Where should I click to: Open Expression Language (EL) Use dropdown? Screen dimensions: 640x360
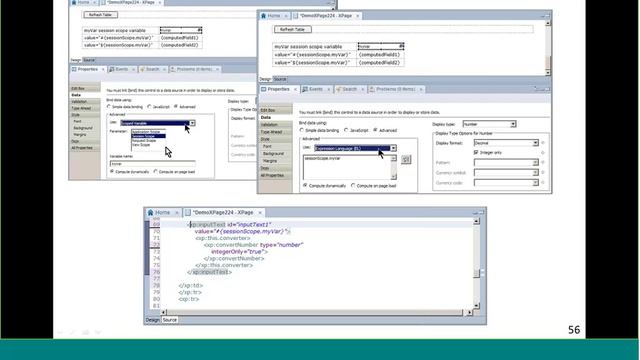point(393,148)
